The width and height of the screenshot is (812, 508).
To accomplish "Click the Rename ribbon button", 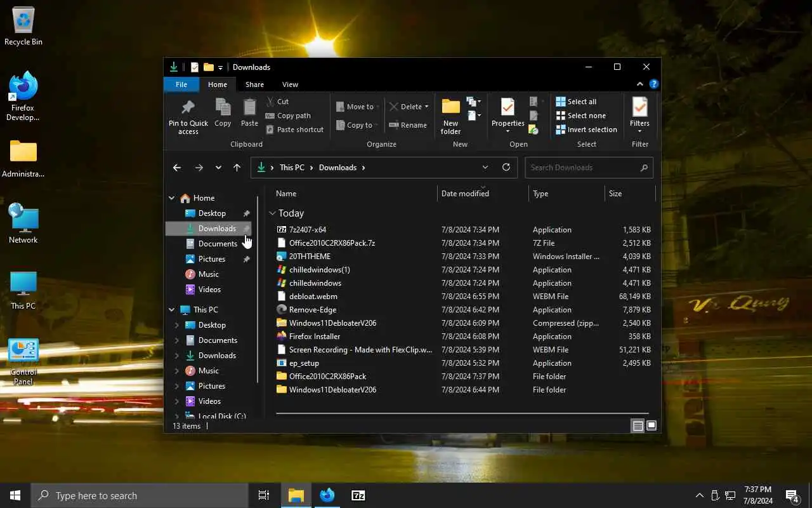I will point(408,125).
